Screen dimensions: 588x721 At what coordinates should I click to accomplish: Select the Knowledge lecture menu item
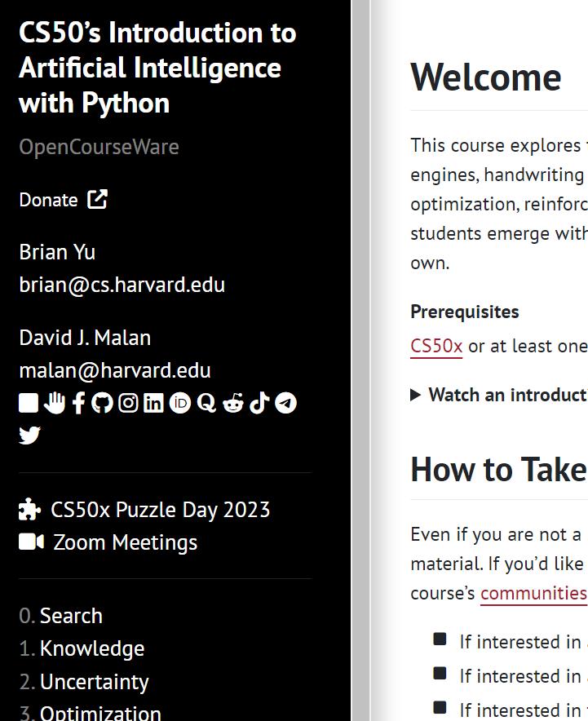tap(91, 648)
